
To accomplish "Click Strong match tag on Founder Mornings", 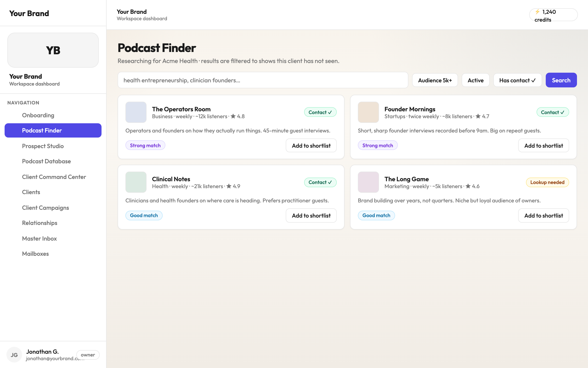I will click(x=378, y=145).
